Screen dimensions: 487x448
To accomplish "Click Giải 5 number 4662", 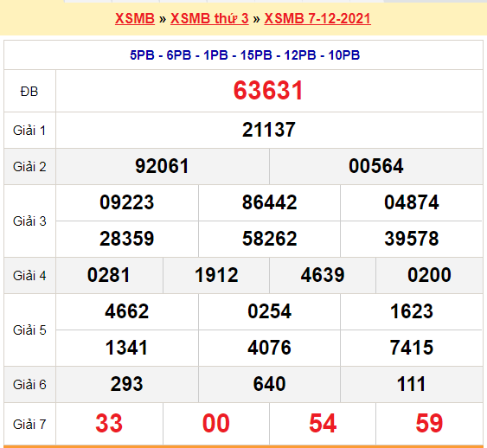I will point(126,311).
